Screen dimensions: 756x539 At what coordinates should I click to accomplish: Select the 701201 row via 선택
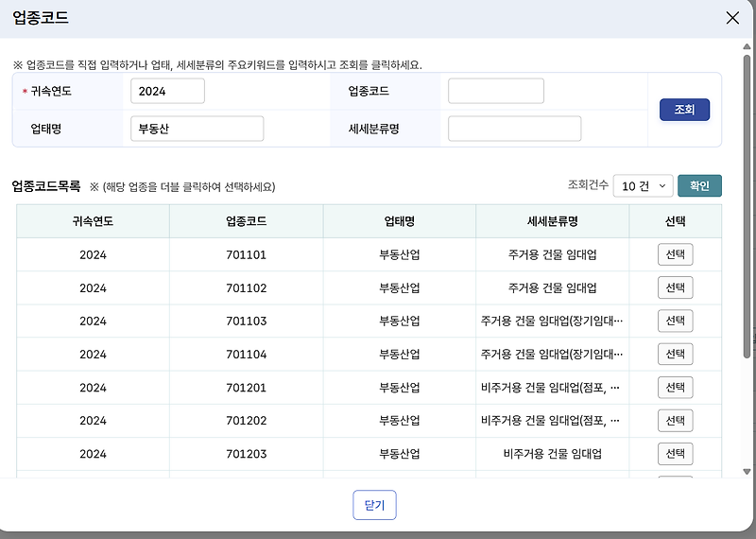(x=675, y=387)
